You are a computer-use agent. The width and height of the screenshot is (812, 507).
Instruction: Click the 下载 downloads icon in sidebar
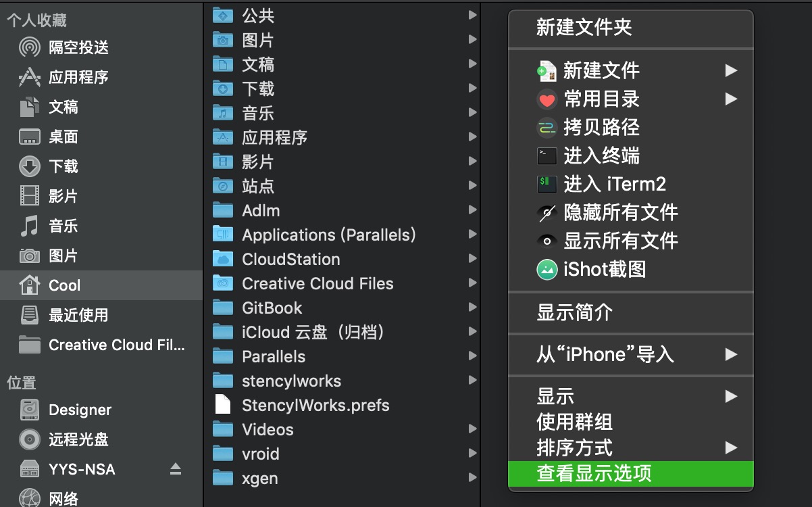(29, 166)
